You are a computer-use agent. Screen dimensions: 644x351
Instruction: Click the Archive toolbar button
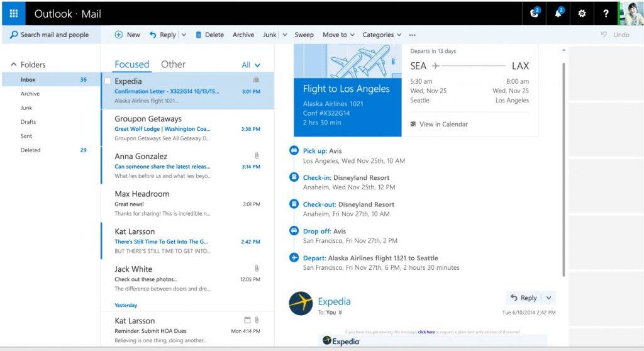(243, 35)
